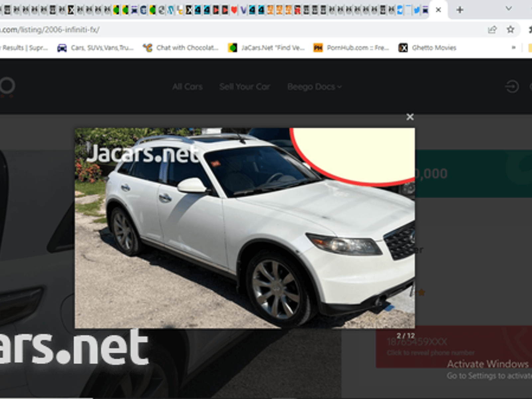Close the car photo lightbox
The width and height of the screenshot is (532, 399).
tap(410, 117)
